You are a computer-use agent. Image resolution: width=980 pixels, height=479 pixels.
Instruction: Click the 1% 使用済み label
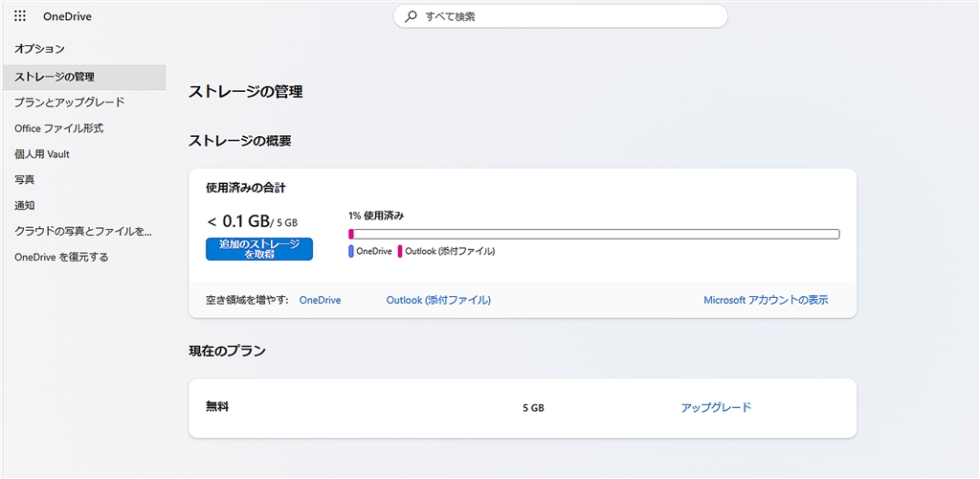[376, 216]
